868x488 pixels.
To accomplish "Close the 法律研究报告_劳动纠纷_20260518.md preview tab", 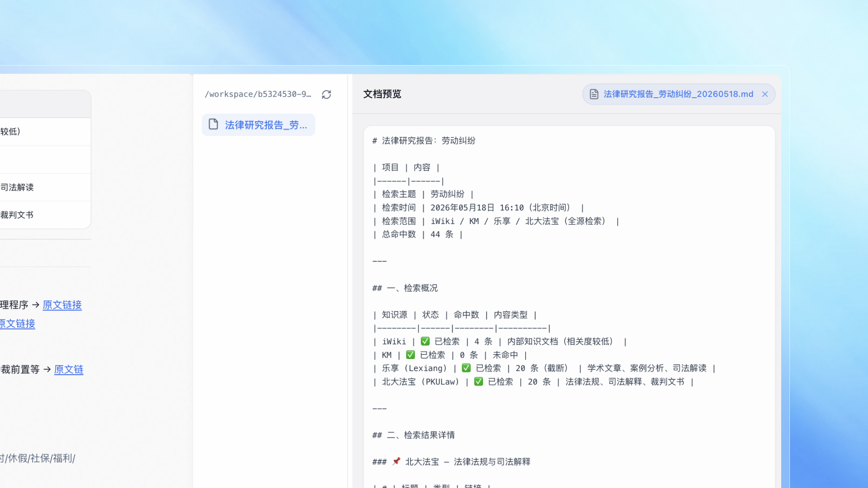I will 765,94.
